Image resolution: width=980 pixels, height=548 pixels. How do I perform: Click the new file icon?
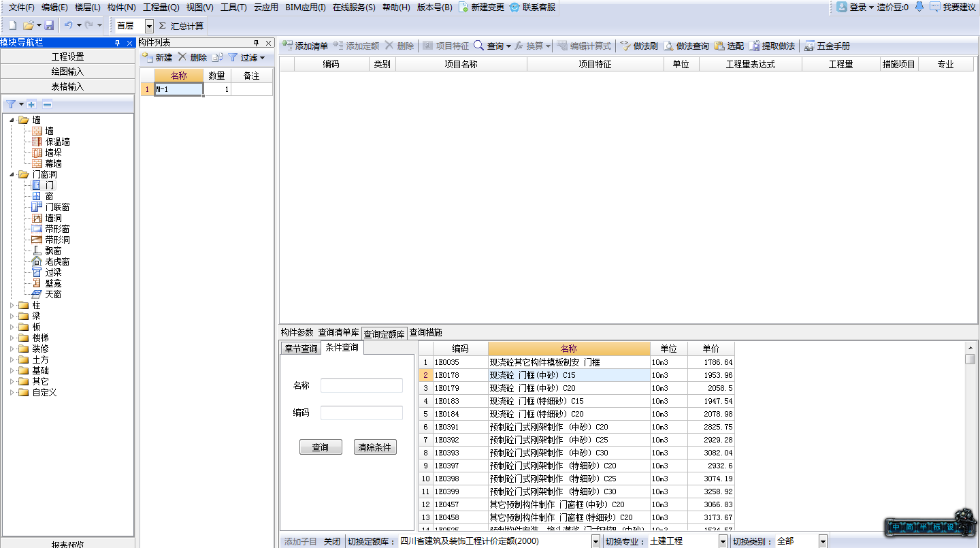pos(12,25)
